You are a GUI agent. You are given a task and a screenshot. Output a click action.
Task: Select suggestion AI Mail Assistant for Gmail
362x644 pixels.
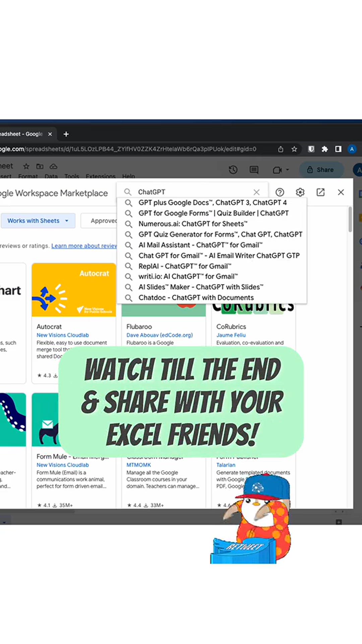pos(212,245)
